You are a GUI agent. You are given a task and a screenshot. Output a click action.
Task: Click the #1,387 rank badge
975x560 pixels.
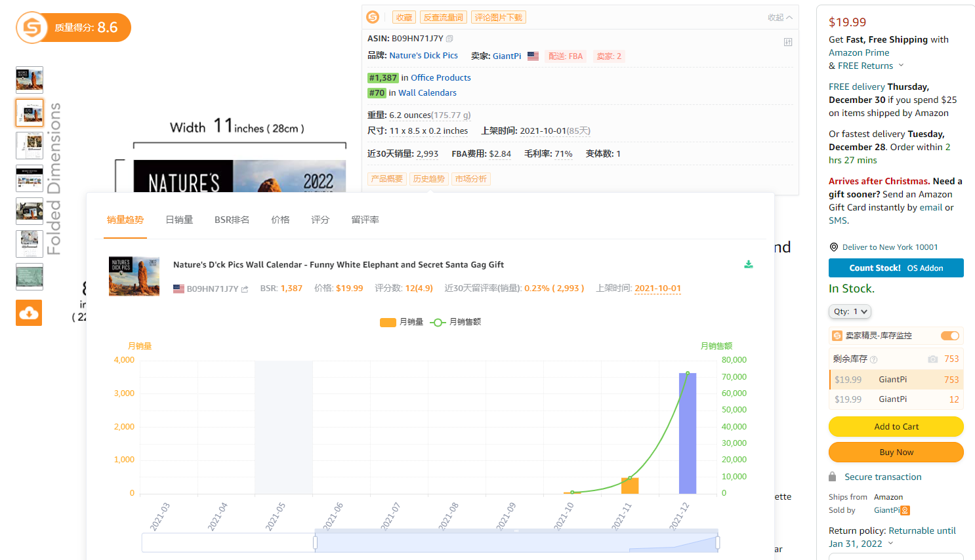click(x=383, y=77)
